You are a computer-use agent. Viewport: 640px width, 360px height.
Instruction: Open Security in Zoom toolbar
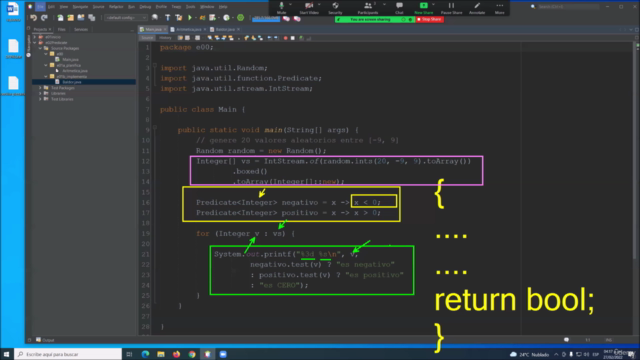click(335, 8)
